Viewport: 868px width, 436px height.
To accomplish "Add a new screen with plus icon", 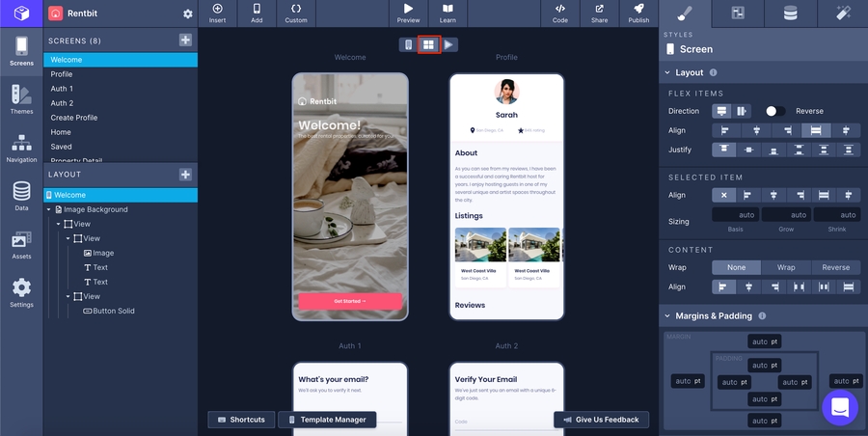I will (x=185, y=40).
